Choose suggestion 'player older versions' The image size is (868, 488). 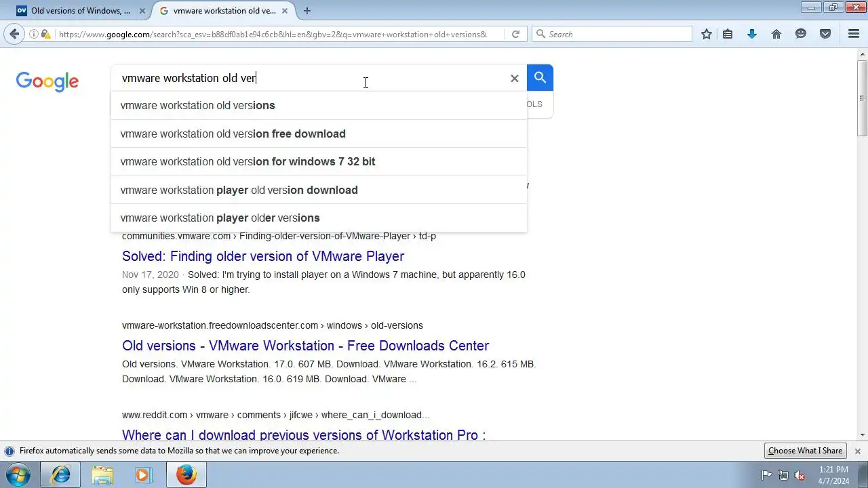coord(319,218)
